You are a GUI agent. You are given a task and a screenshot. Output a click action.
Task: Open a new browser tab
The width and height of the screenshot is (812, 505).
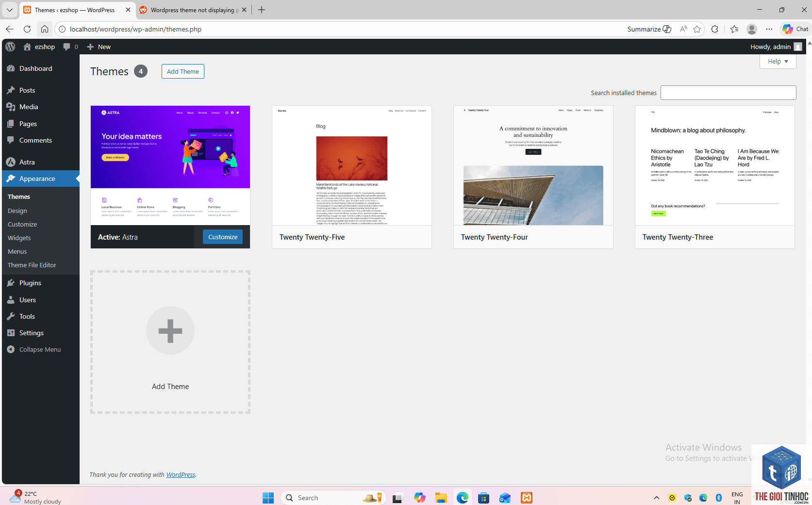tap(262, 10)
